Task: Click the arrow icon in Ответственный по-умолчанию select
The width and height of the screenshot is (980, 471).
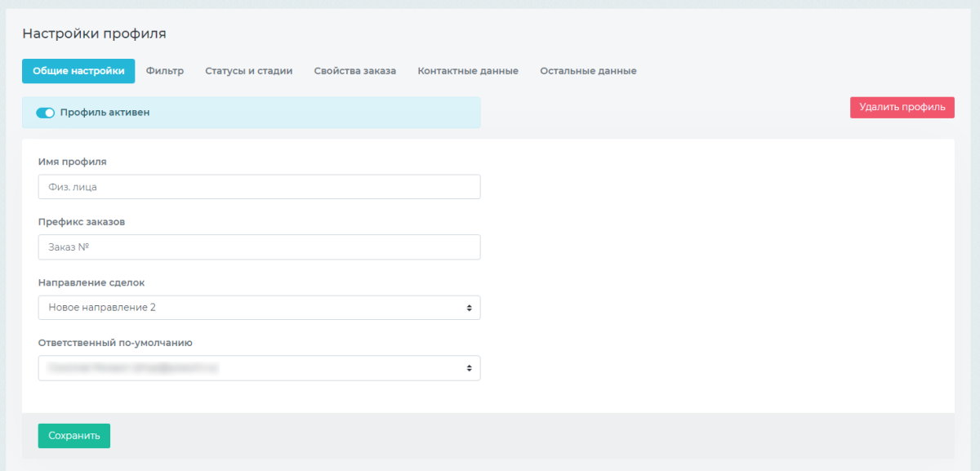Action: click(469, 368)
